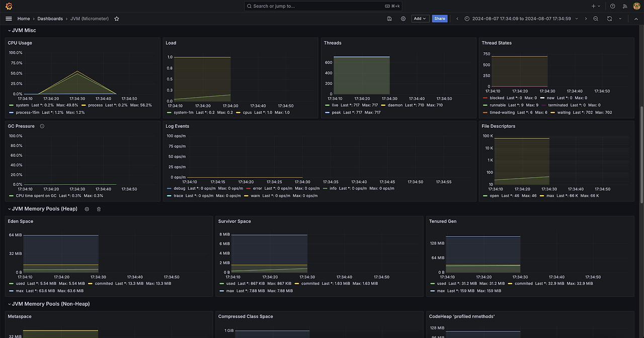Go to Dashboards breadcrumb
Image resolution: width=644 pixels, height=338 pixels.
point(50,19)
